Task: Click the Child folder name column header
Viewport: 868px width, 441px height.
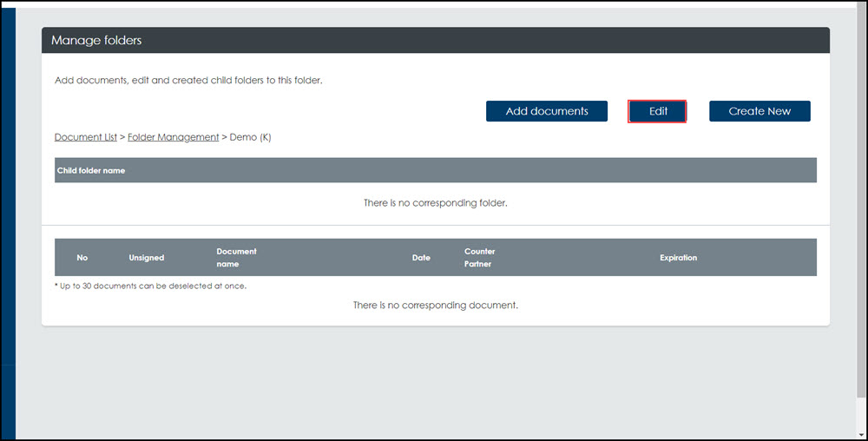Action: pos(91,170)
